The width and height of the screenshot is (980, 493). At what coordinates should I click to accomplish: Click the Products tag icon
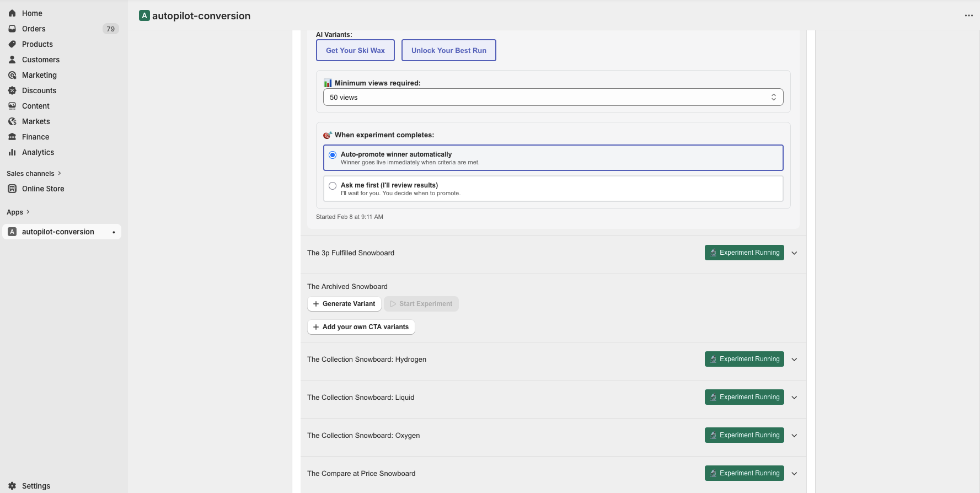(12, 44)
